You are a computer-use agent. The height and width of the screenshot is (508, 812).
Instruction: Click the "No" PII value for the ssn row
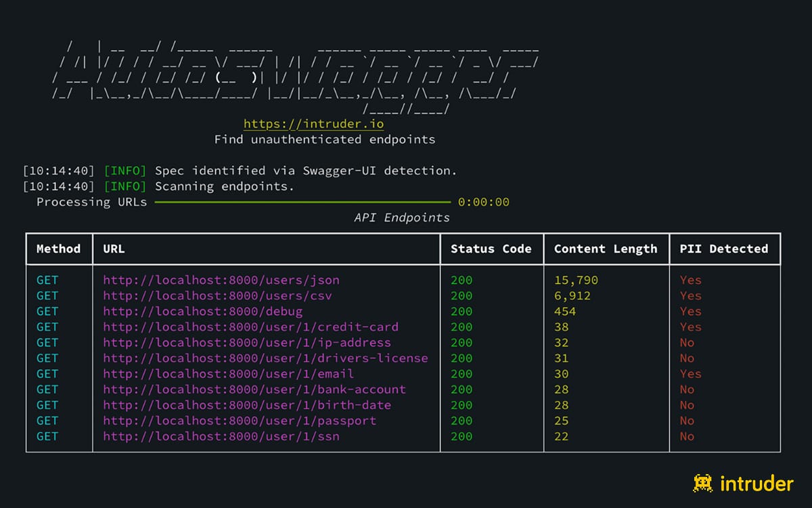687,436
